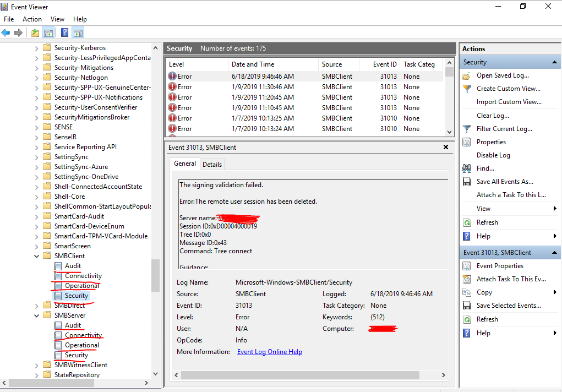Switch to the Details tab
Viewport: 562px width, 392px height.
212,164
